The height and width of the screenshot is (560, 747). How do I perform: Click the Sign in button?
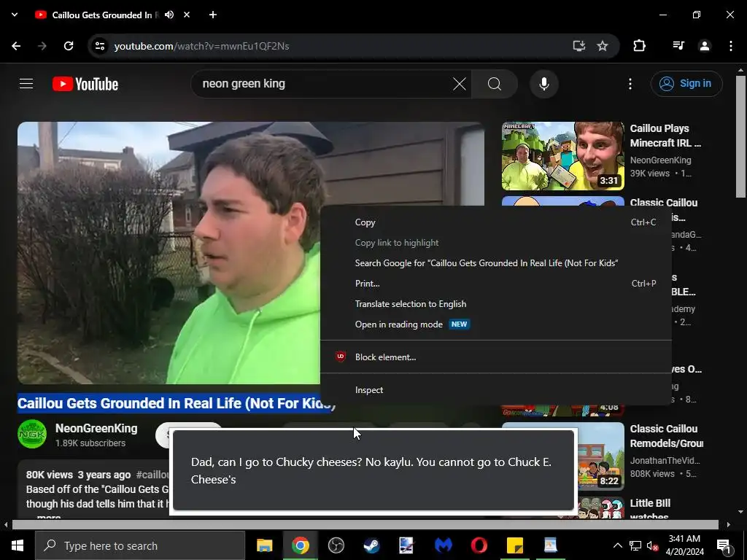click(x=686, y=84)
